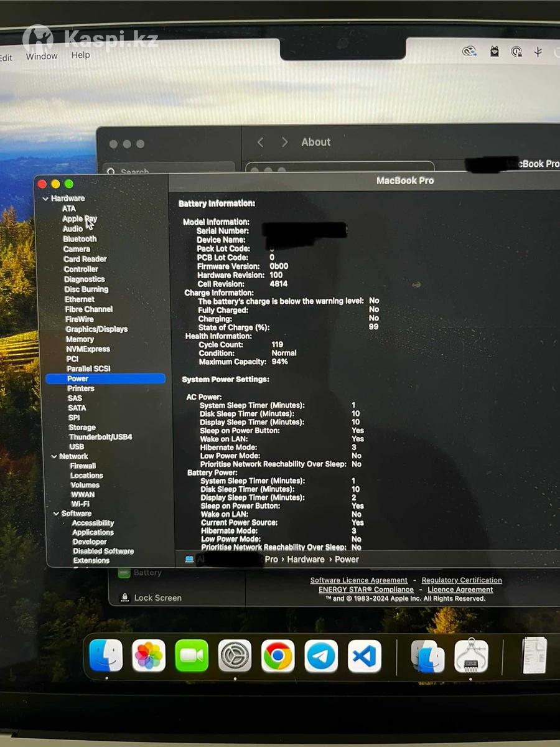Collapse the Hardware section
Screen dimensions: 560x747
[x=45, y=199]
